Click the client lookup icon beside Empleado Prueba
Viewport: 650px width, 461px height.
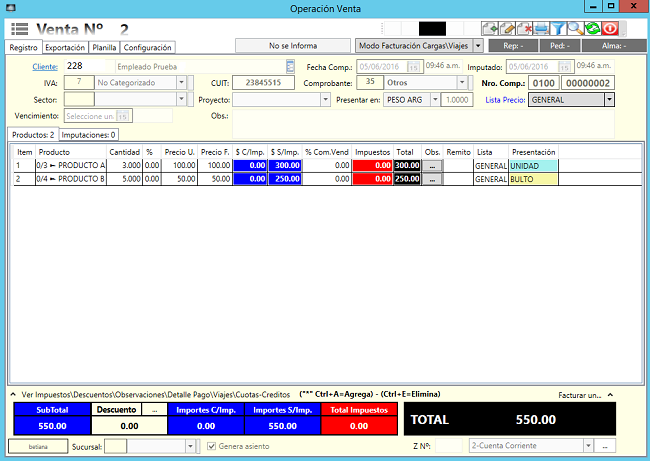coord(290,66)
